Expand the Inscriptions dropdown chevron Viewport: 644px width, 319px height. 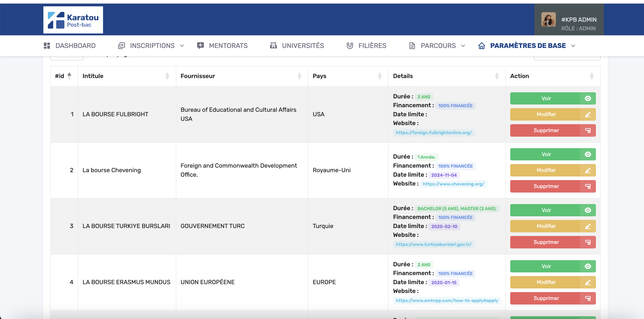tap(182, 46)
